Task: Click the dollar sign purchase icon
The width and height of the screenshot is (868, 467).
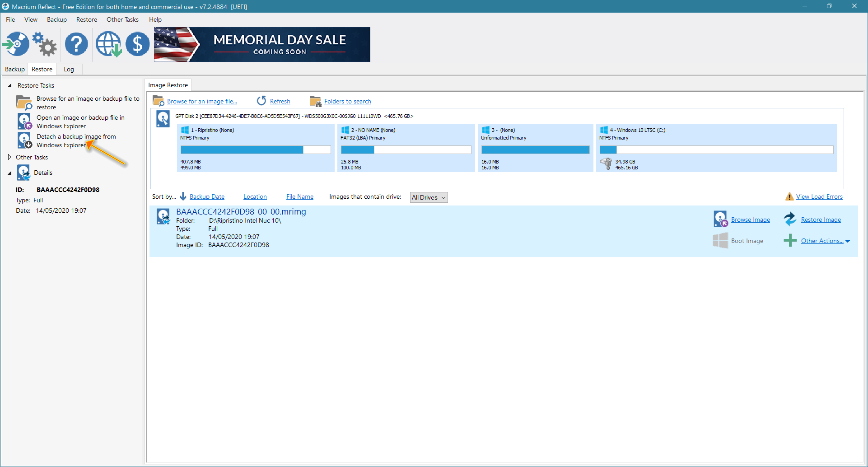Action: coord(138,44)
